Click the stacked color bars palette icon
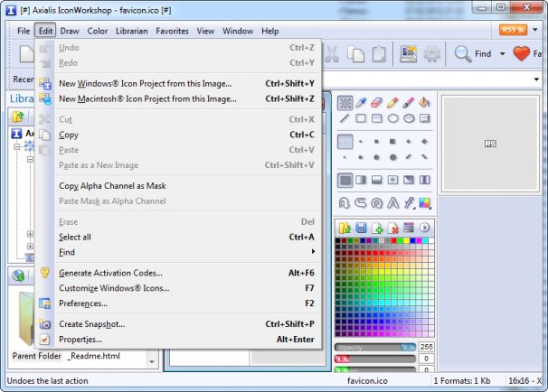 (x=408, y=229)
